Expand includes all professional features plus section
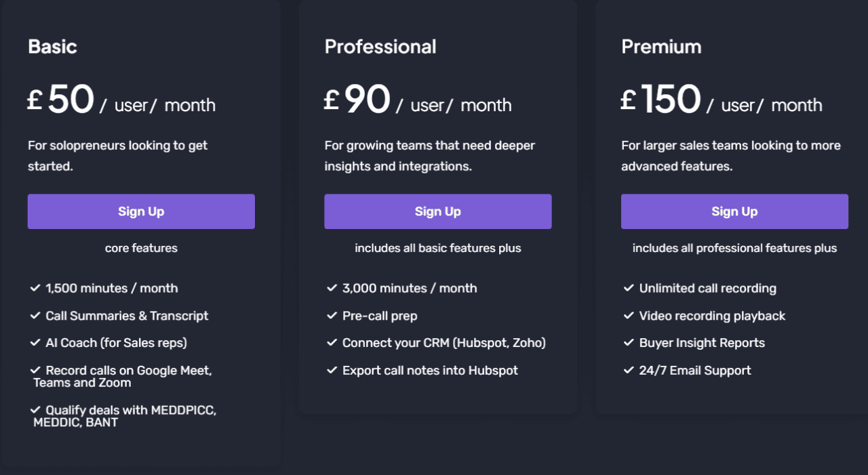This screenshot has height=475, width=868. point(734,248)
